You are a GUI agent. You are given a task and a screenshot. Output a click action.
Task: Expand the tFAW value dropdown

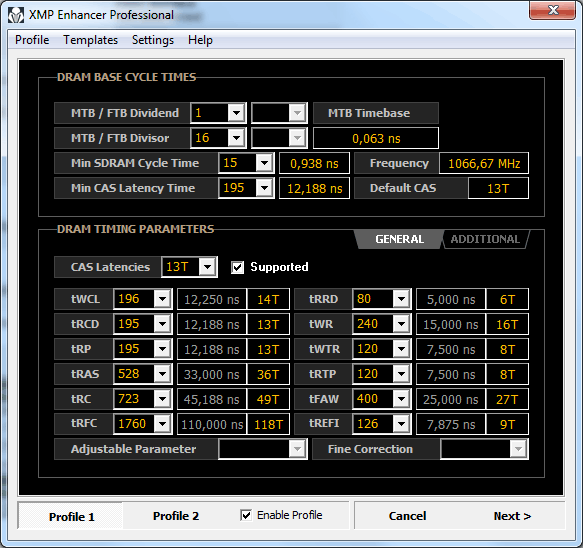click(401, 399)
